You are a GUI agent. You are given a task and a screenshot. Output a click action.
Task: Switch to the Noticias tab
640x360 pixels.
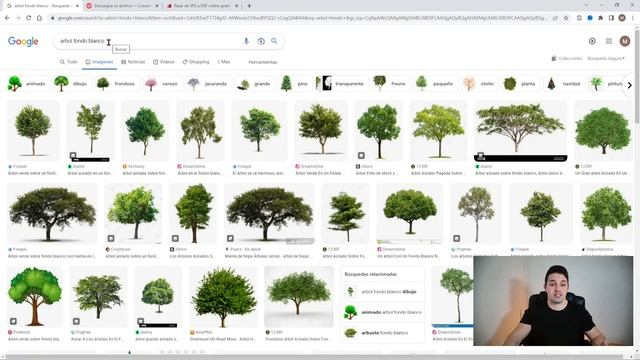click(133, 62)
